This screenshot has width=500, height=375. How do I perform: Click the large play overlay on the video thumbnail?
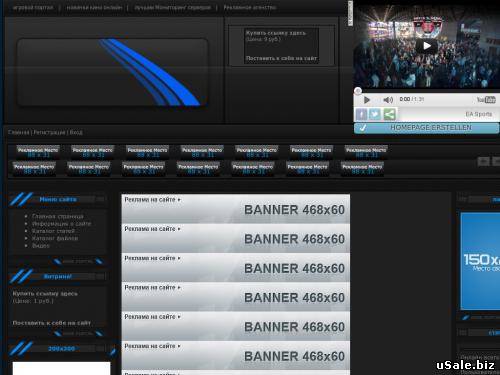427,46
